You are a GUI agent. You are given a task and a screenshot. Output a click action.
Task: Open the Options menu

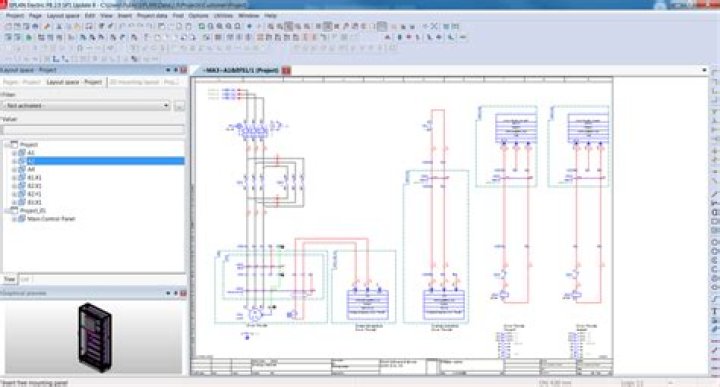[x=198, y=16]
